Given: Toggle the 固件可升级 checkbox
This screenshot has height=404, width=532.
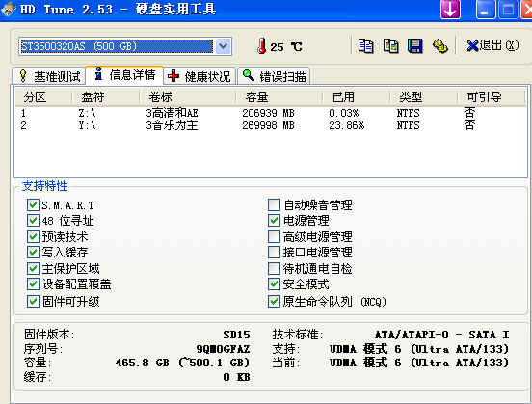Looking at the screenshot, I should click(33, 301).
